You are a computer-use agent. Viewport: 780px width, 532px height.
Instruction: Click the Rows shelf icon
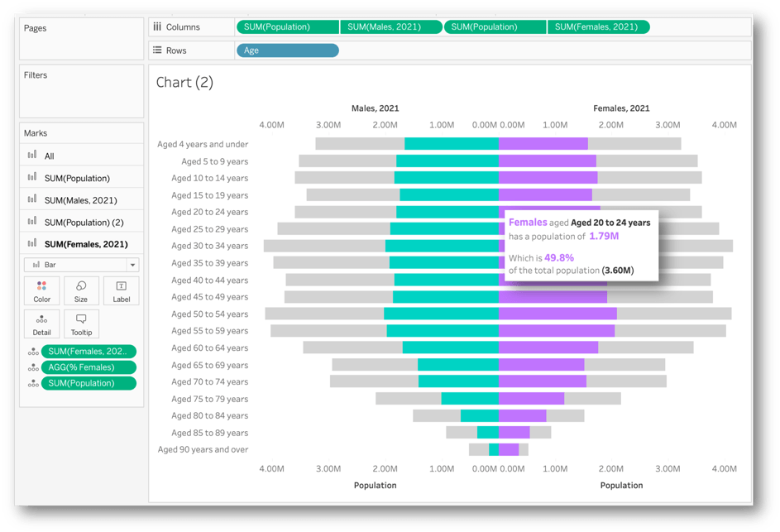pyautogui.click(x=157, y=50)
